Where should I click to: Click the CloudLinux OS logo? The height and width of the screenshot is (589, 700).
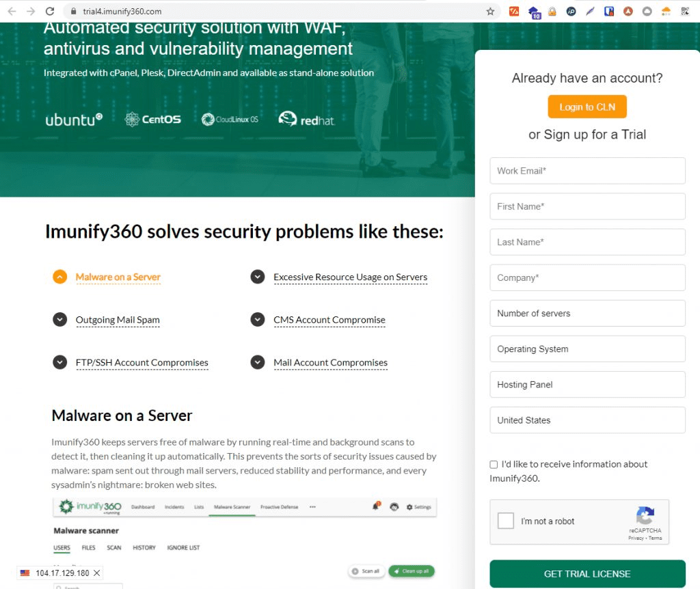click(x=230, y=119)
